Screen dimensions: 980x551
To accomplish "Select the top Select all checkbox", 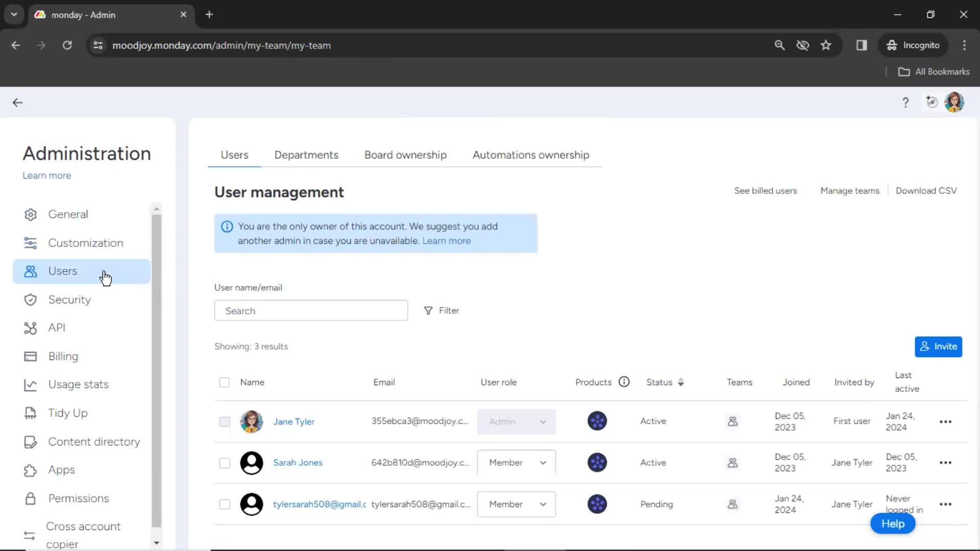I will pos(224,382).
